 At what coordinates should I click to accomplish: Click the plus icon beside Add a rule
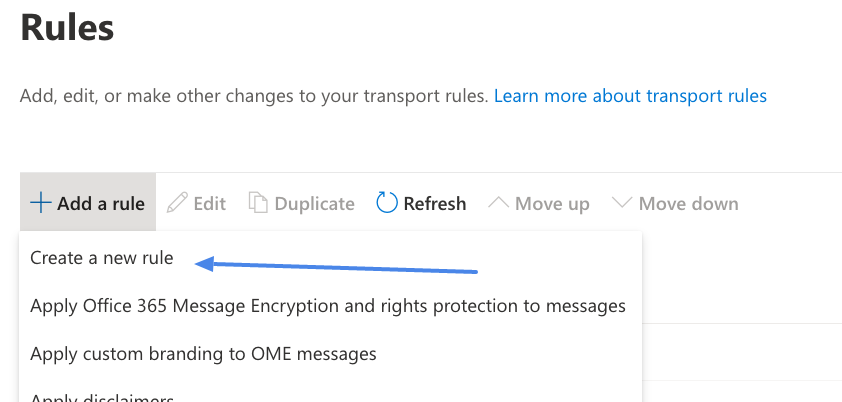coord(41,203)
